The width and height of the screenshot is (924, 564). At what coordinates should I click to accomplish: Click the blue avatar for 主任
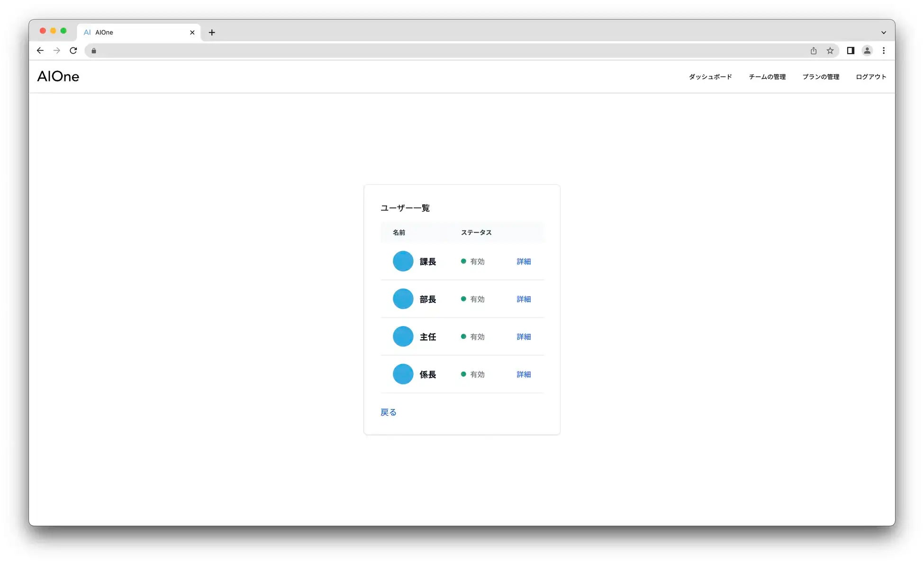pyautogui.click(x=403, y=337)
